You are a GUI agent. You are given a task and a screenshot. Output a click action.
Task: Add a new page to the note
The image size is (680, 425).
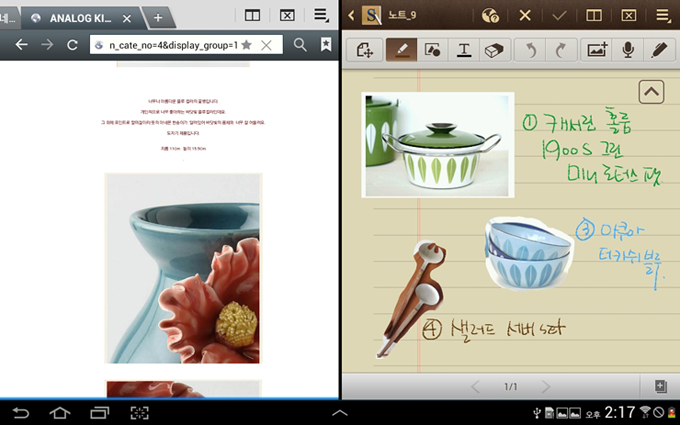pos(660,386)
